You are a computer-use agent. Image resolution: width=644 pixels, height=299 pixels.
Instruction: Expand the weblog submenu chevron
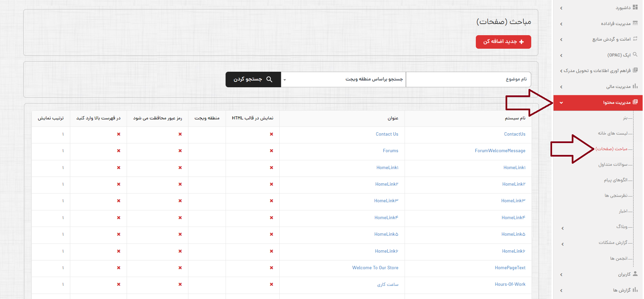click(563, 228)
